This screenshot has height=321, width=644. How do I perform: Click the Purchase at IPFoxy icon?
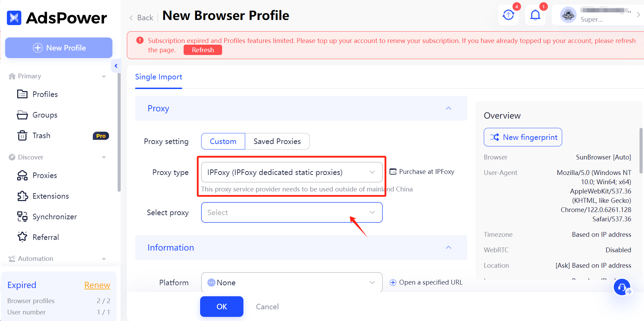point(393,171)
